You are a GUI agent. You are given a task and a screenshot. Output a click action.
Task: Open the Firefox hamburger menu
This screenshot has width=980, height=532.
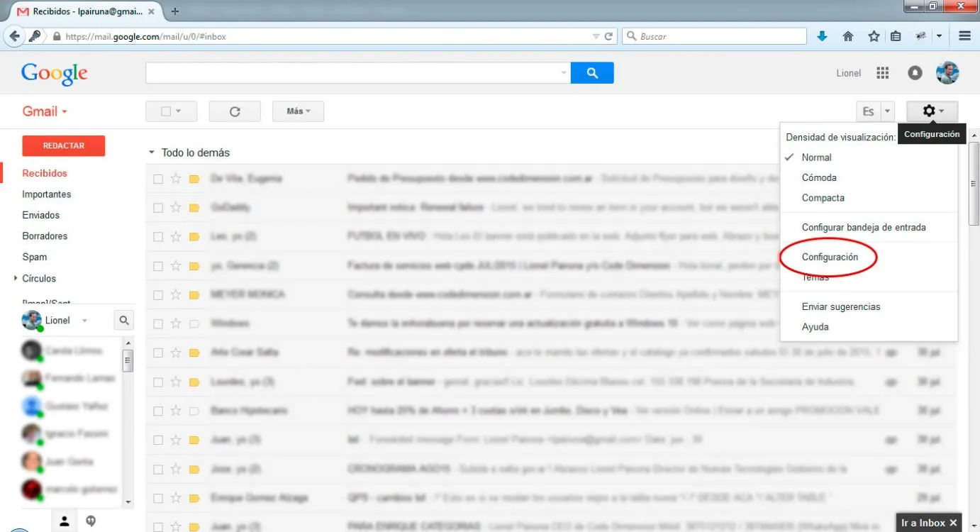[x=964, y=36]
